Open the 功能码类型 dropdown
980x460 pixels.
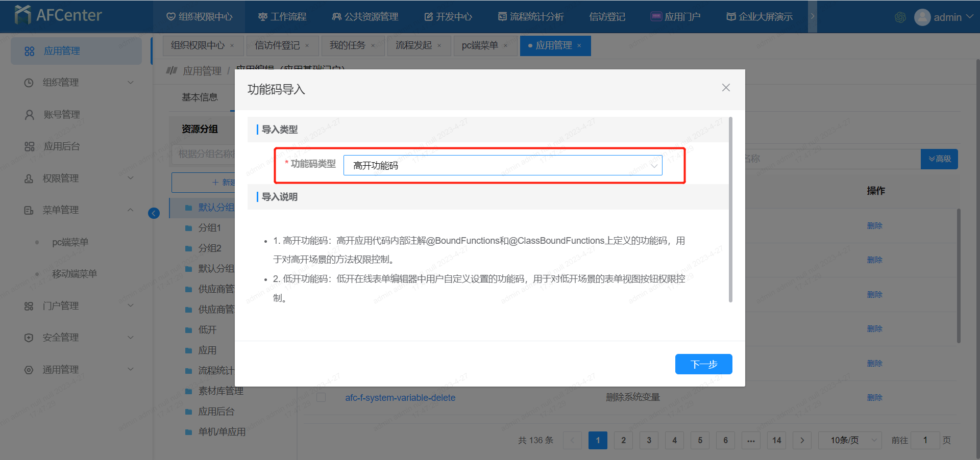(x=502, y=165)
